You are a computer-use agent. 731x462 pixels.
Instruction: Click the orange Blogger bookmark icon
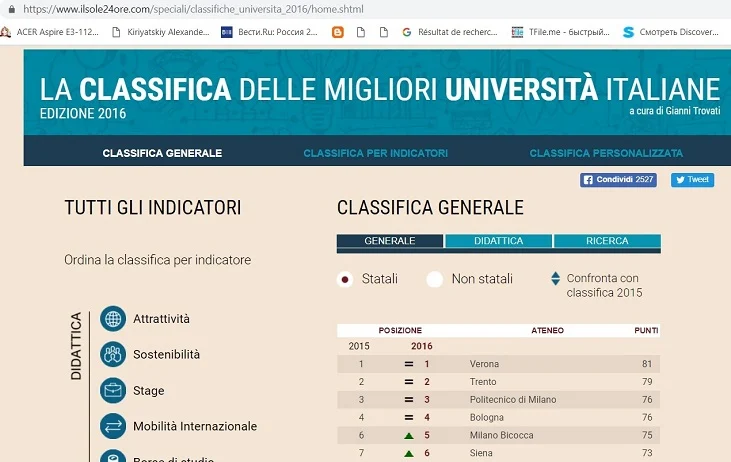(338, 32)
